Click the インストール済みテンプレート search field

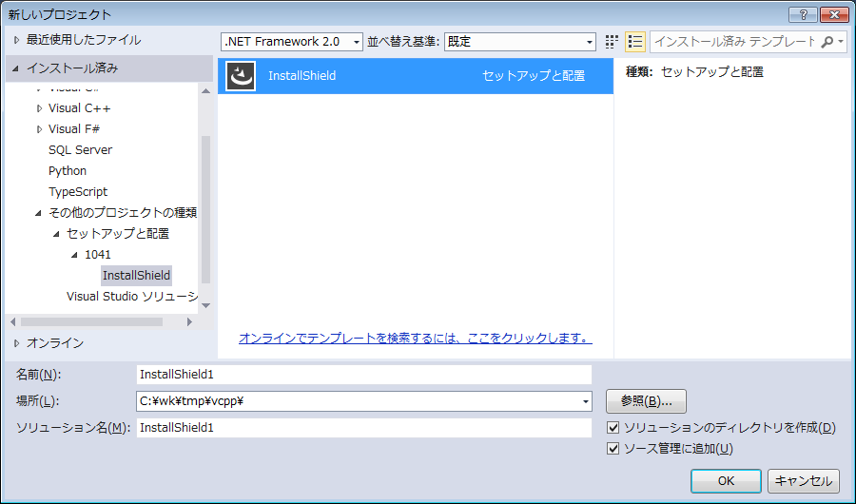pyautogui.click(x=735, y=42)
